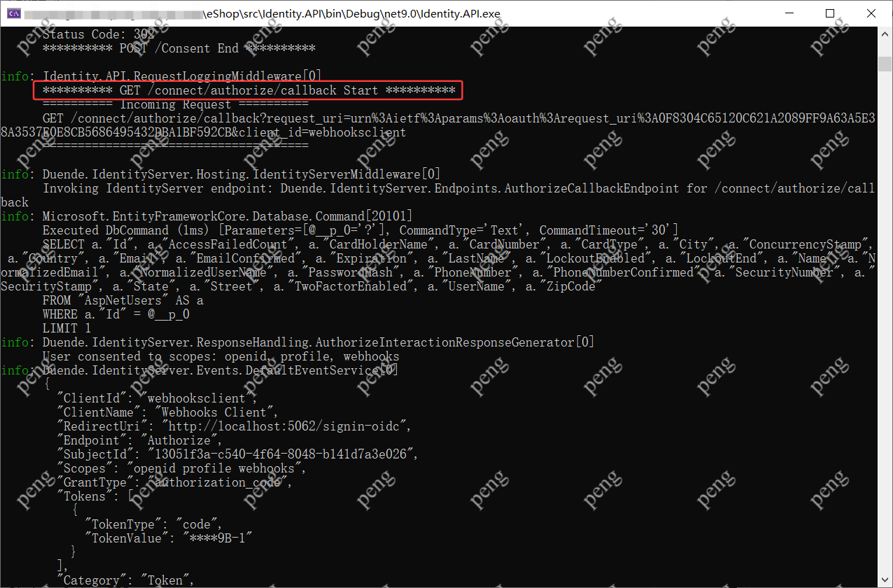Image resolution: width=893 pixels, height=588 pixels.
Task: Click the 'Executed DbCommand (1ms)' line
Action: [x=360, y=230]
